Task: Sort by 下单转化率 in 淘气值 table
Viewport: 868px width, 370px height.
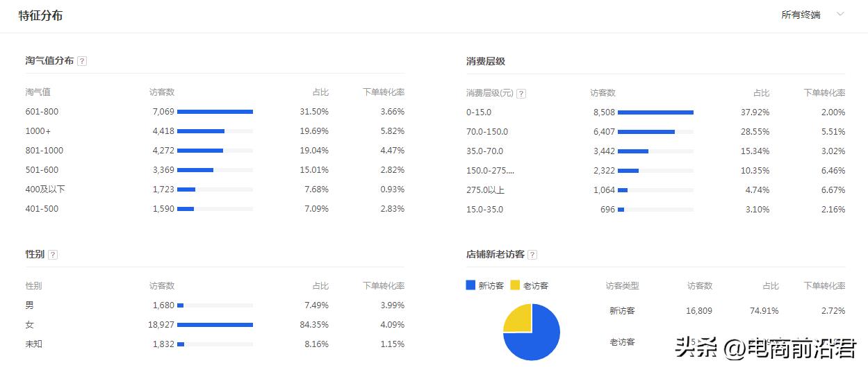Action: click(x=384, y=92)
